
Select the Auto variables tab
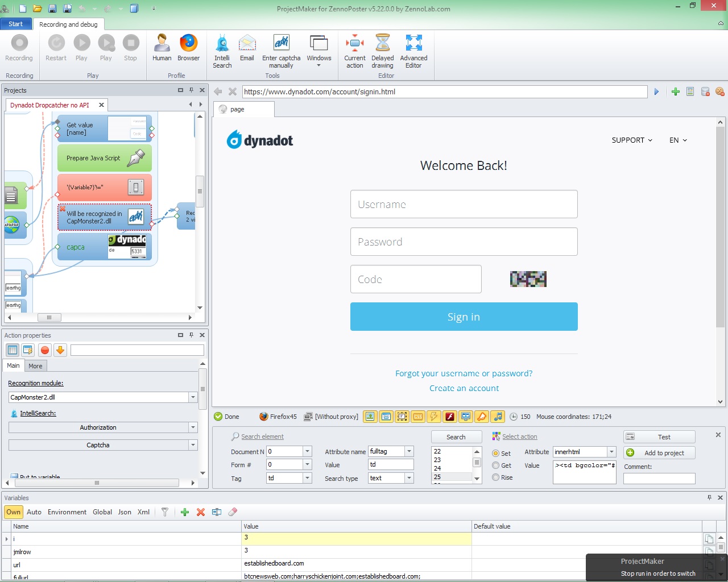34,512
